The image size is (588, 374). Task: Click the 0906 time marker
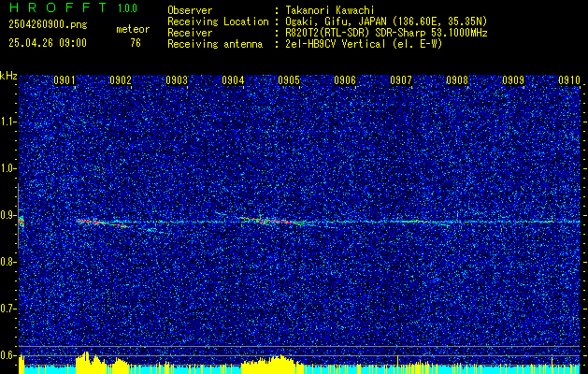[345, 80]
